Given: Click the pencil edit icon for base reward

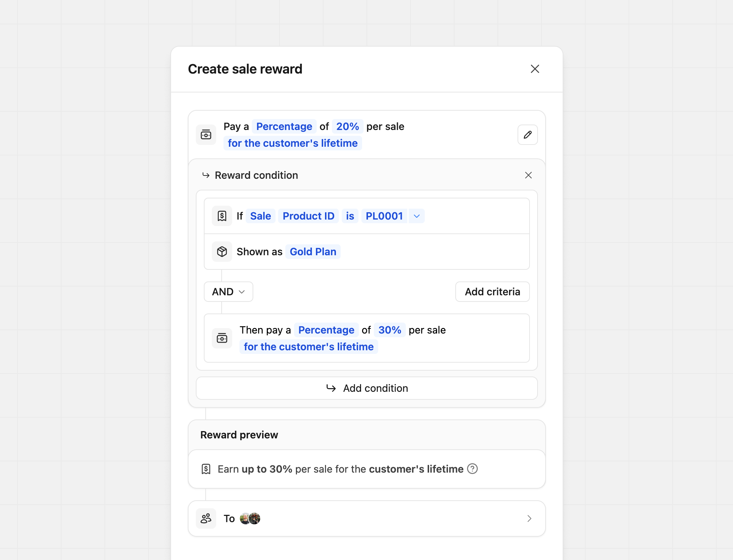Looking at the screenshot, I should tap(527, 135).
